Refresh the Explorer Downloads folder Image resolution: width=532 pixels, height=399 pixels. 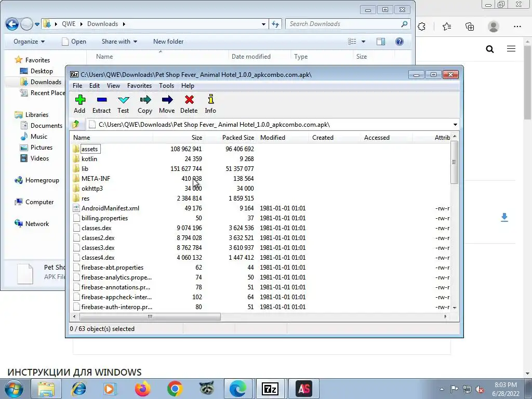point(275,24)
